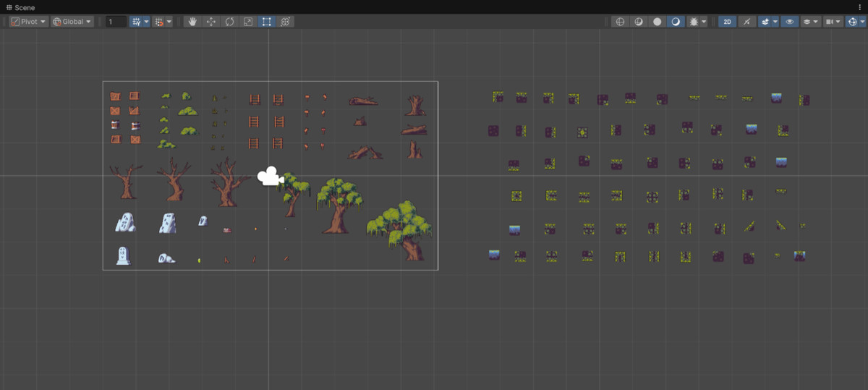Screen dimensions: 868x390
Task: Open the Pivot handle position dropdown
Action: (x=29, y=22)
